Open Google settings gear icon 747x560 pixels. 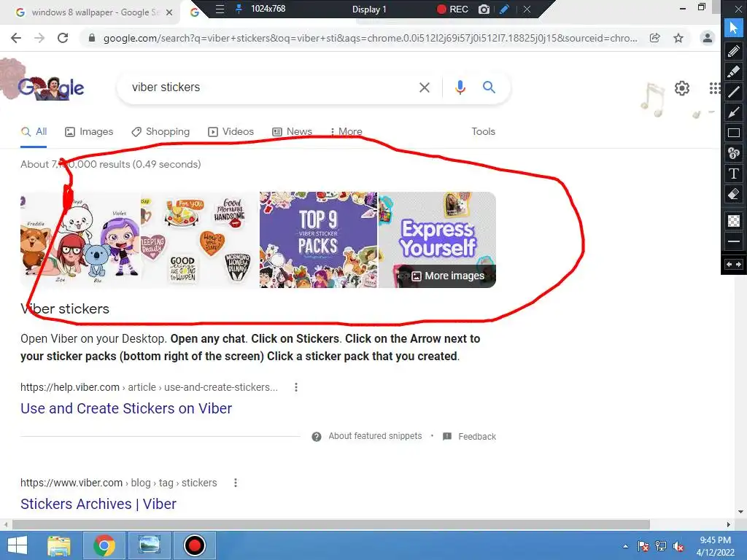(x=682, y=88)
